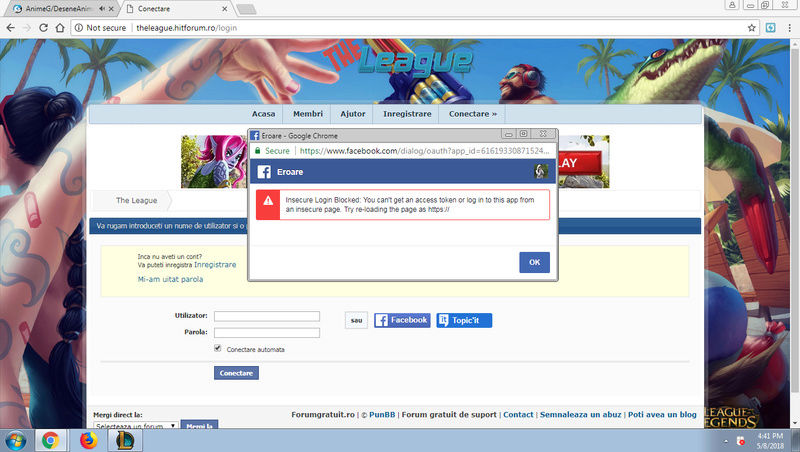
Task: Click the Inregistrare registration link
Action: pyautogui.click(x=215, y=265)
